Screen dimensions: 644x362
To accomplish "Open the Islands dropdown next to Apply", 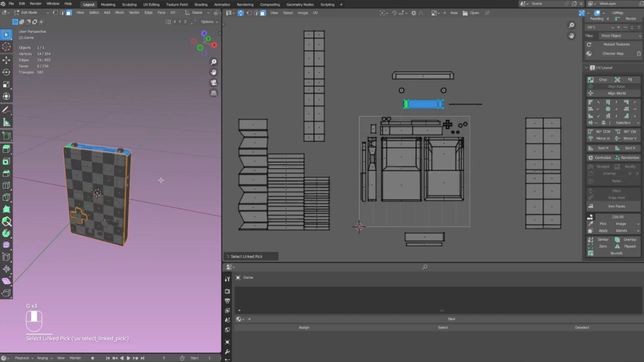I will pos(627,231).
